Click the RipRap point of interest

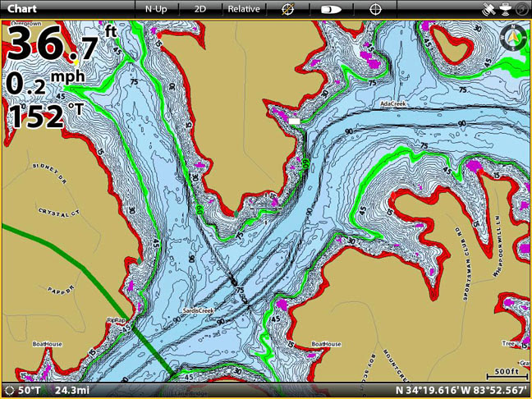(117, 320)
